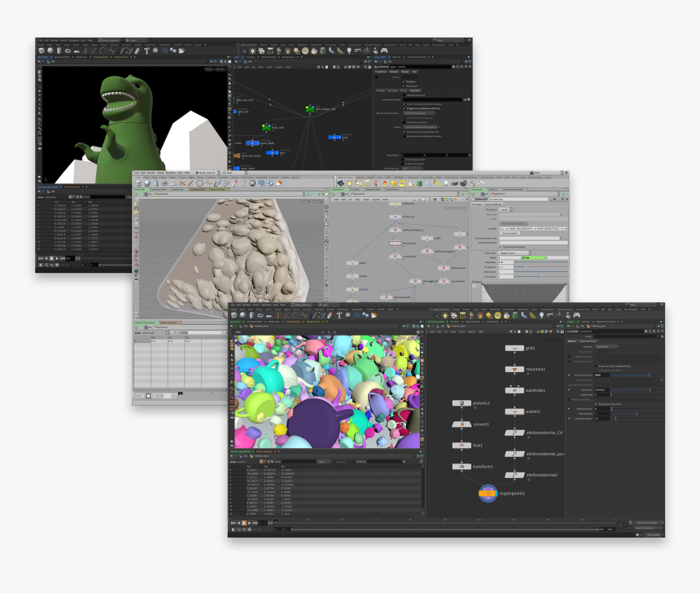Enable the Multithreading checkbox

(501, 247)
